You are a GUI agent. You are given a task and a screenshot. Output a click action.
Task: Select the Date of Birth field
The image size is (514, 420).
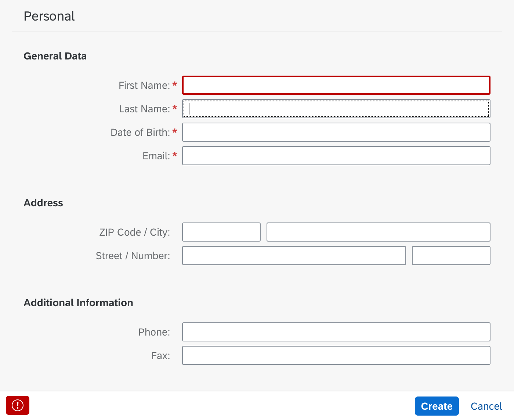tap(336, 132)
